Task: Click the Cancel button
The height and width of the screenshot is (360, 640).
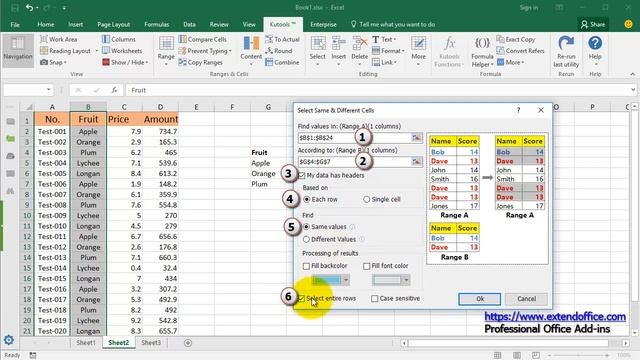Action: (526, 299)
